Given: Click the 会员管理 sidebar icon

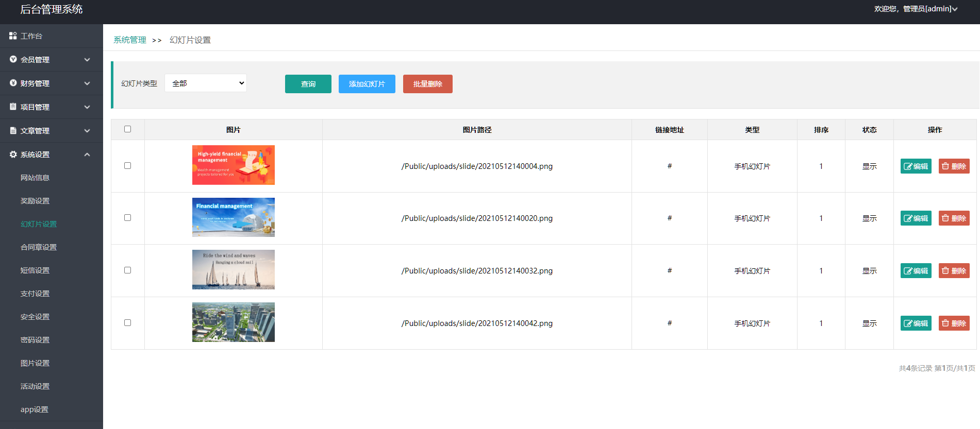Looking at the screenshot, I should (13, 60).
